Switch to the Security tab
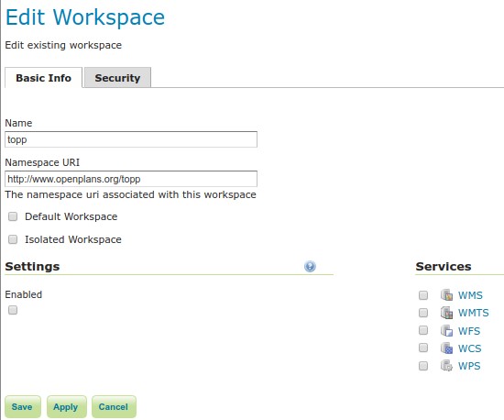504x420 pixels. (117, 78)
